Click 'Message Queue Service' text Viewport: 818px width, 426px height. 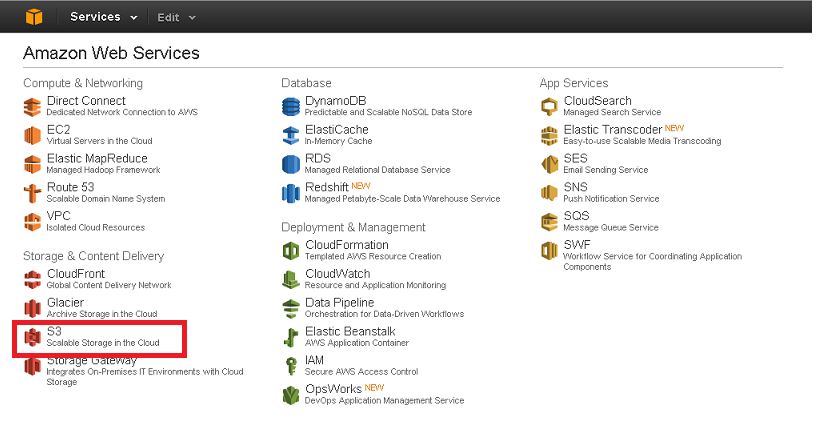(x=611, y=227)
